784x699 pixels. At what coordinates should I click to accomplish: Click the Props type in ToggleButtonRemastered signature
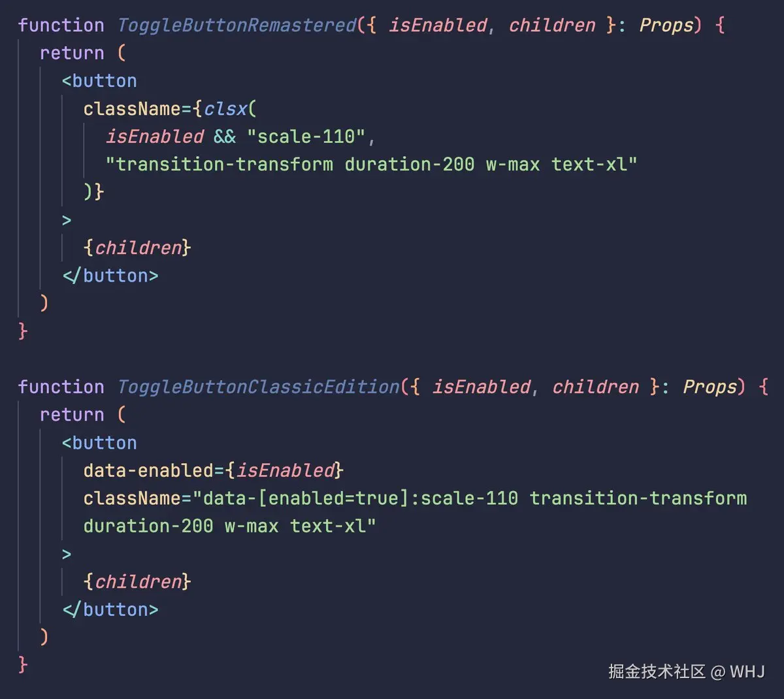click(665, 25)
